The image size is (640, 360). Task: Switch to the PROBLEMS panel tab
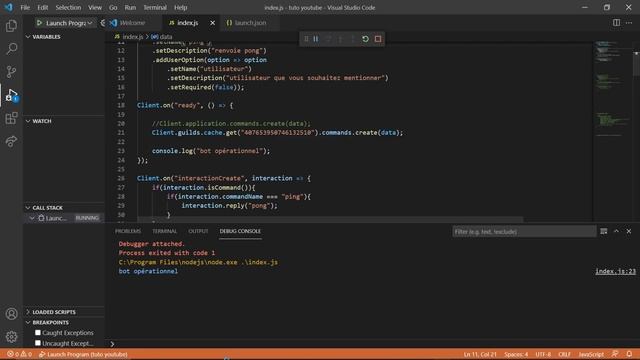point(128,231)
